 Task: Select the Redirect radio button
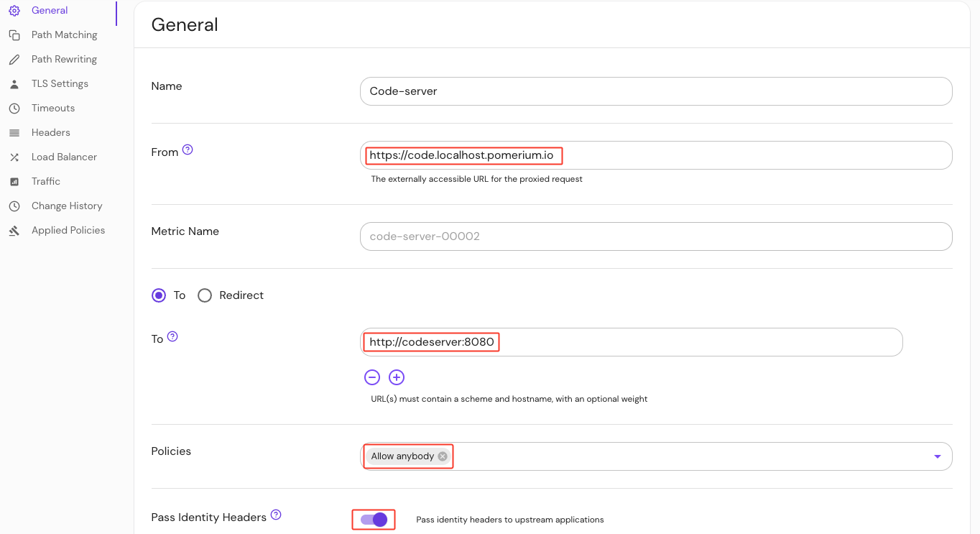point(205,295)
